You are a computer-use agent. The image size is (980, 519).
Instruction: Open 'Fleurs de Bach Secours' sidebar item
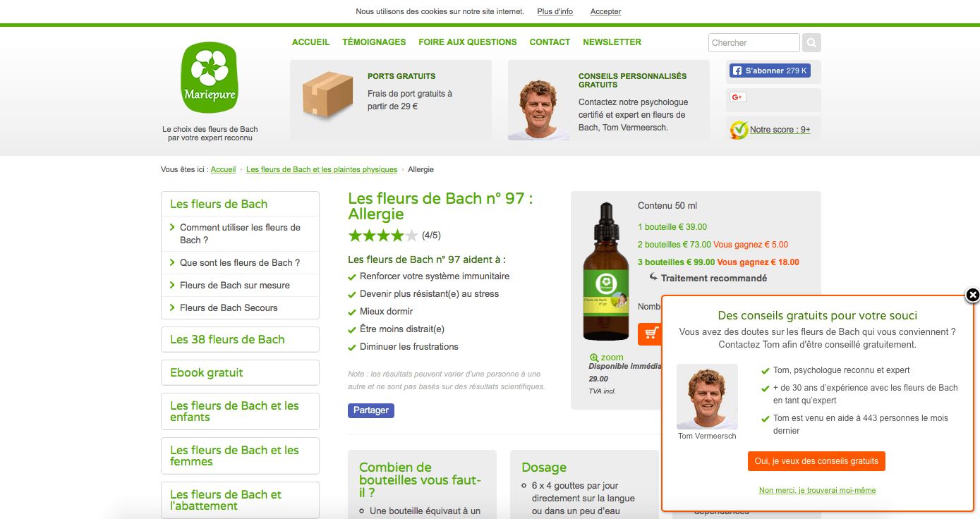(x=229, y=307)
